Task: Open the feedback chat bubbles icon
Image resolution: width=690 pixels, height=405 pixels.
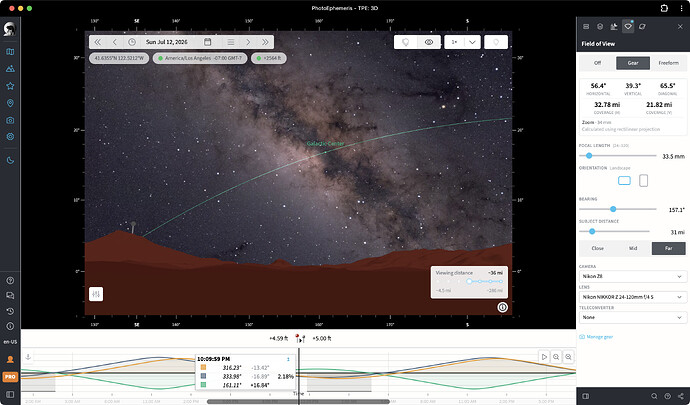Action: [x=10, y=296]
